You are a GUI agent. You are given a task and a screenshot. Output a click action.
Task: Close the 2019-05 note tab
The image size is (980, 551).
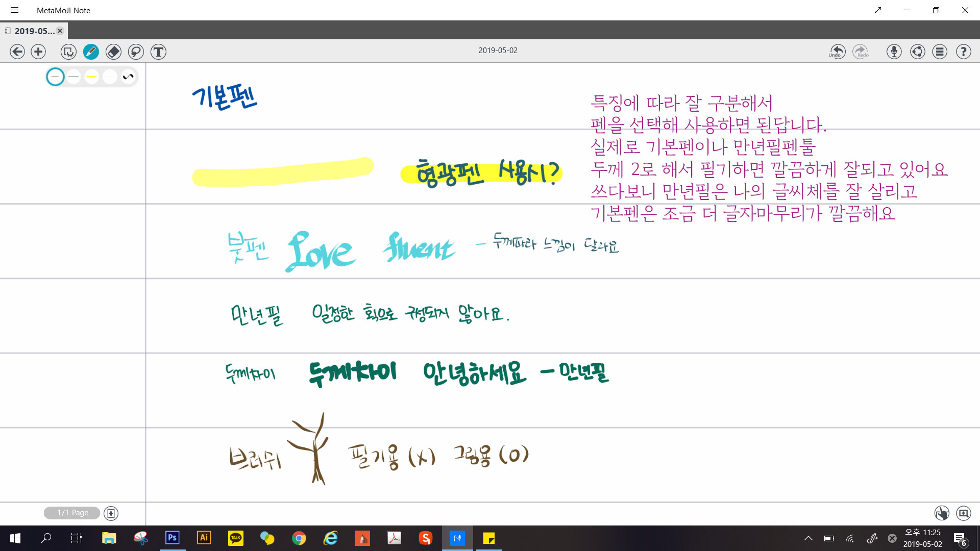[x=60, y=31]
